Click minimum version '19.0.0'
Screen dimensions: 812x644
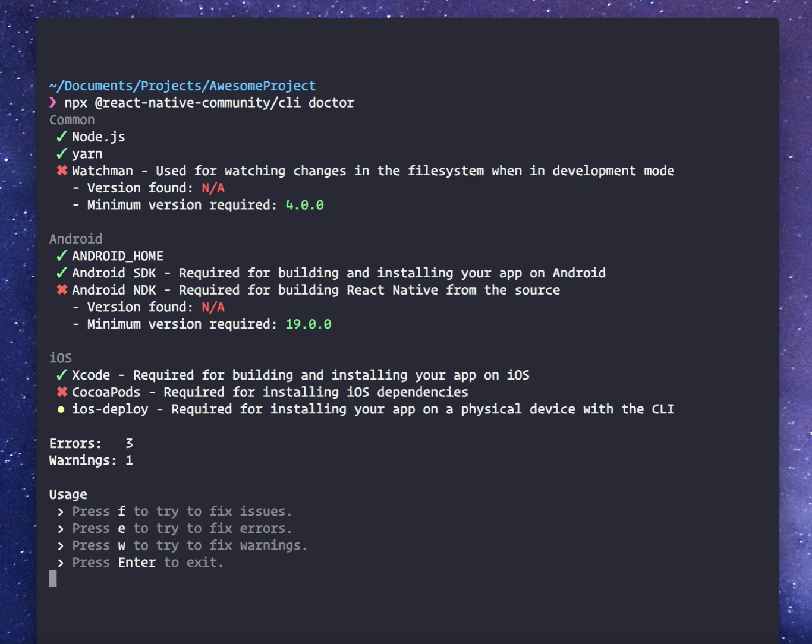point(309,324)
